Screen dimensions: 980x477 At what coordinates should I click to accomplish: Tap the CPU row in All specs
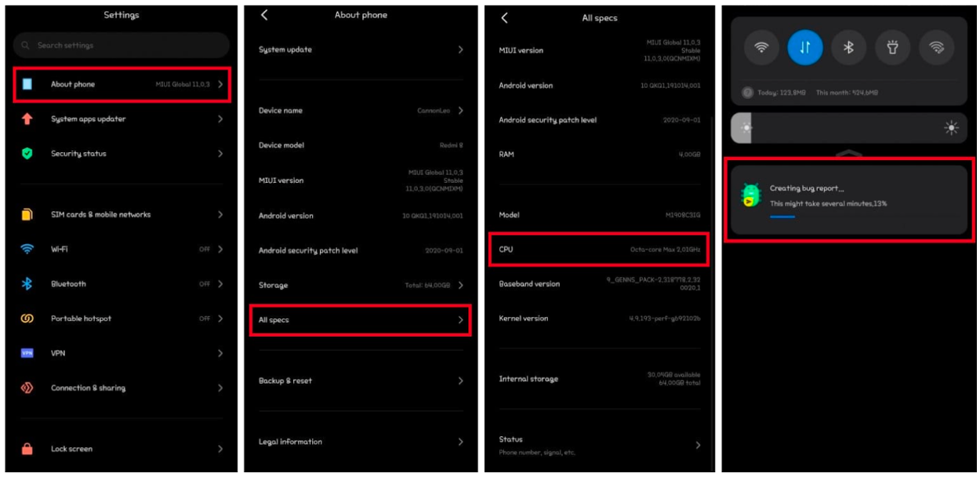599,249
